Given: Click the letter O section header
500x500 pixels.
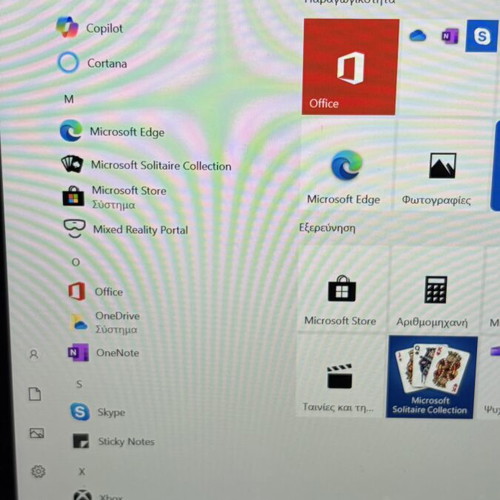Looking at the screenshot, I should [76, 262].
